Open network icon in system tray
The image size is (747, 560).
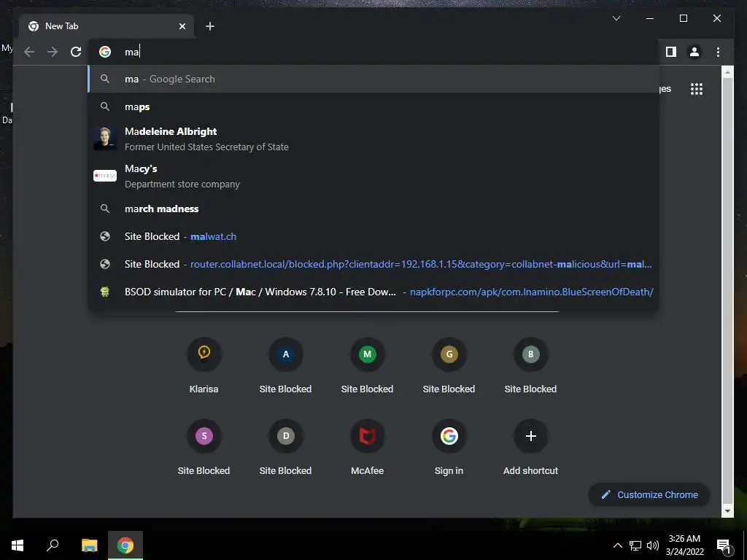[635, 545]
